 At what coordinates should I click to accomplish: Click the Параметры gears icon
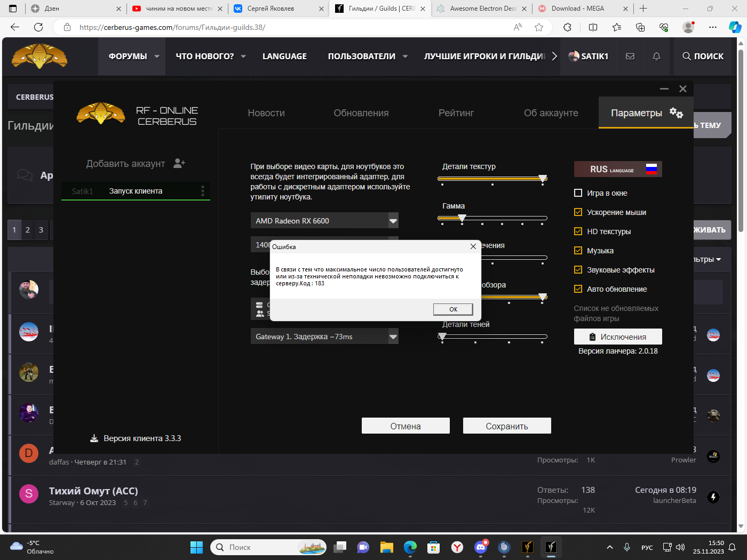[x=676, y=113]
